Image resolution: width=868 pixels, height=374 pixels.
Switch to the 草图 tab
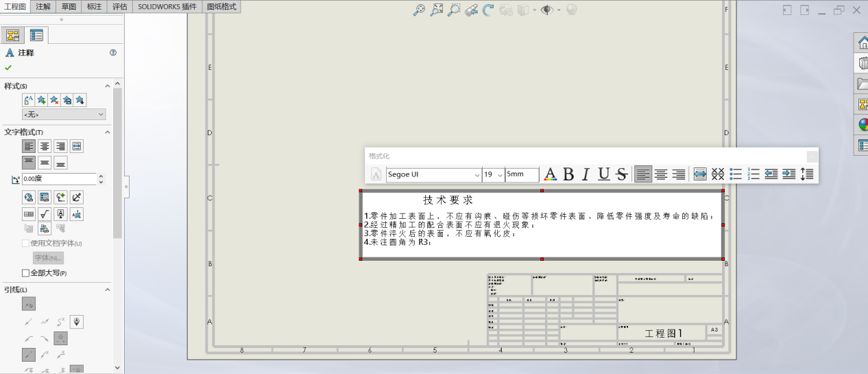pos(69,6)
